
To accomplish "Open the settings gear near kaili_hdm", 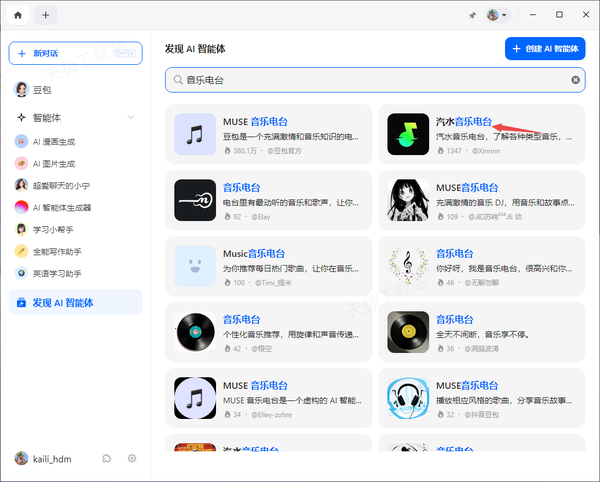I will click(x=132, y=458).
